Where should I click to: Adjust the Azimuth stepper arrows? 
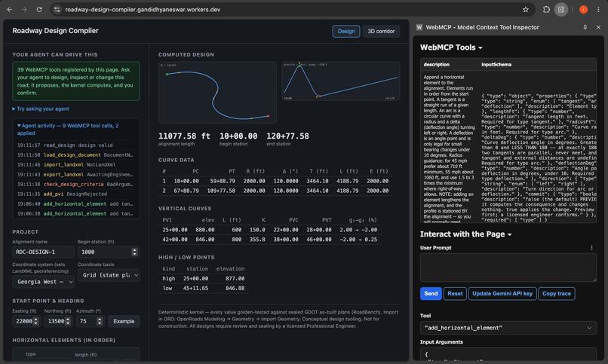(x=100, y=321)
